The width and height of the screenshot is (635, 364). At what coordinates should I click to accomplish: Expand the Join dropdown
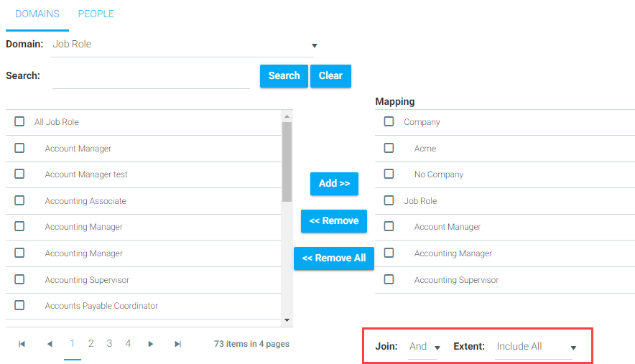click(424, 347)
